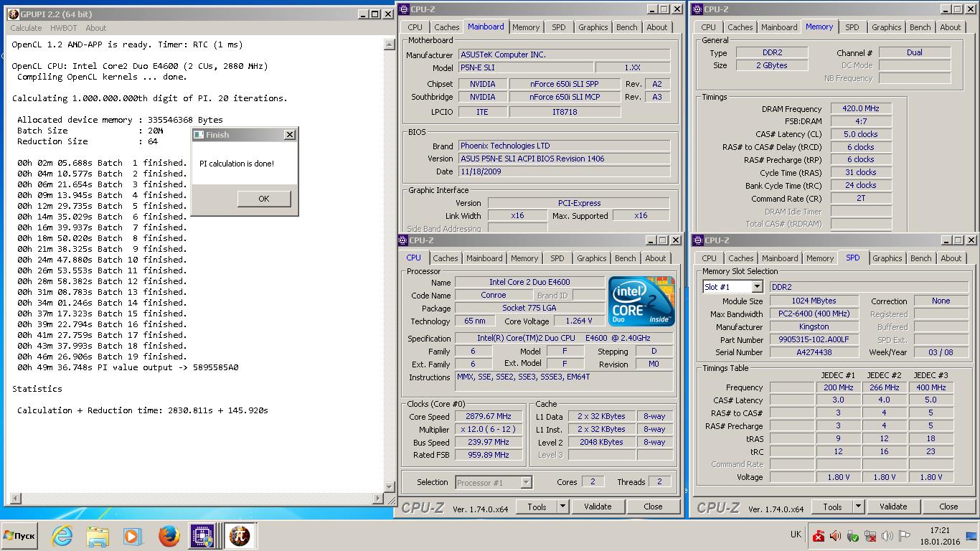Viewport: 980px width, 551px height.
Task: Open About tab in Memory CPU-Z window
Action: pos(951,27)
